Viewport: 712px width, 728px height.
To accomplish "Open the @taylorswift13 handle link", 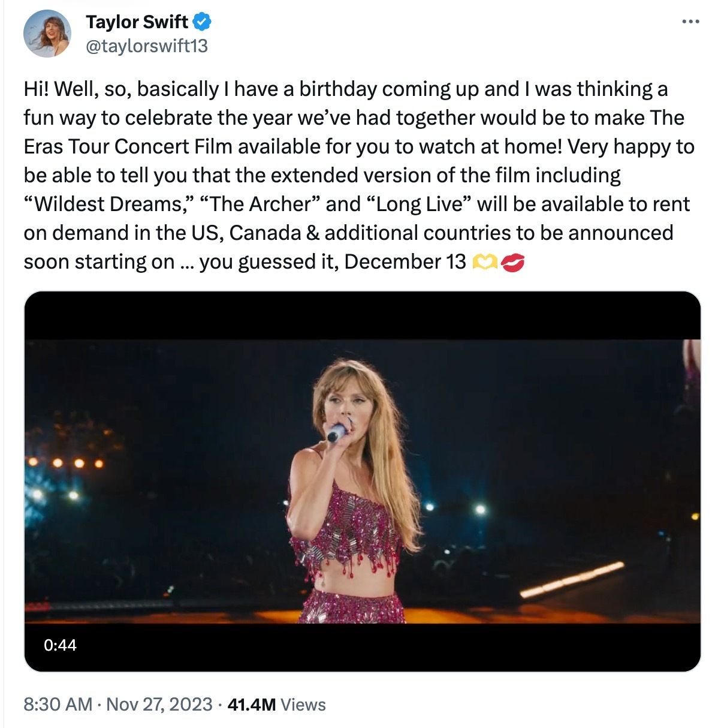I will 146,46.
